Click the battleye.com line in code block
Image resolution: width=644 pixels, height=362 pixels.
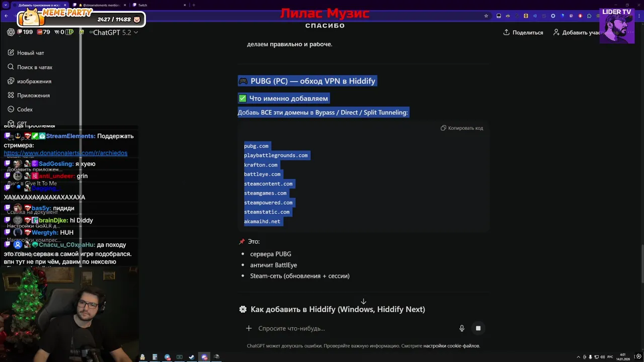pyautogui.click(x=262, y=174)
